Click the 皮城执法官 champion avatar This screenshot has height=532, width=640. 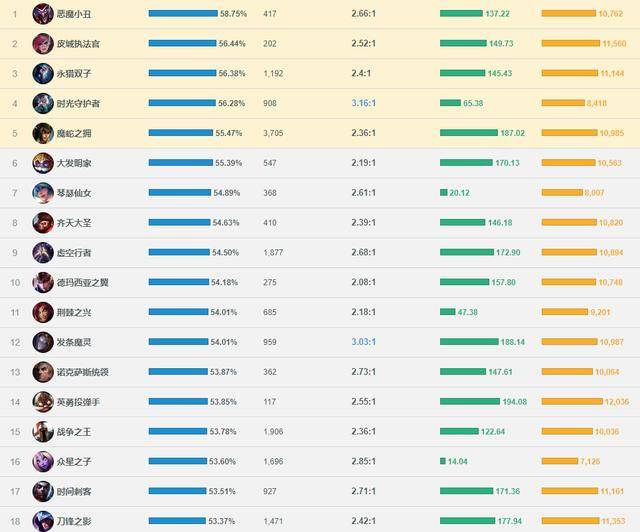[43, 44]
